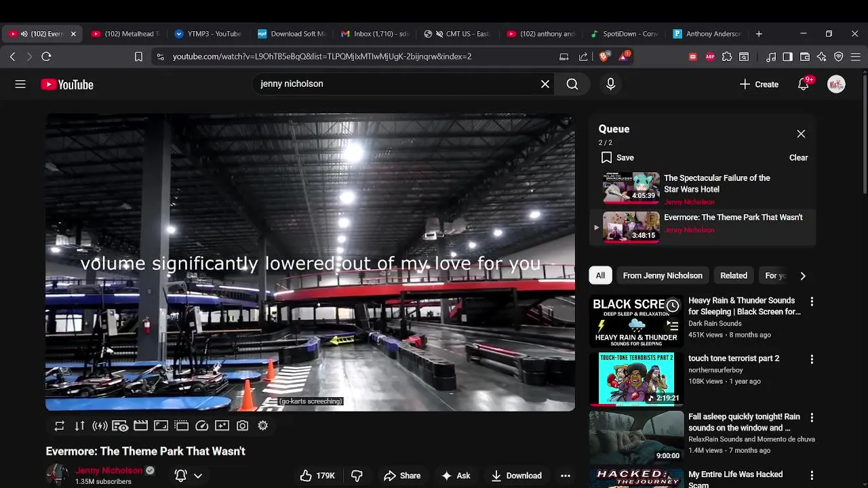Switch to the Metalhead browser tab
This screenshot has height=488, width=868.
(125, 34)
